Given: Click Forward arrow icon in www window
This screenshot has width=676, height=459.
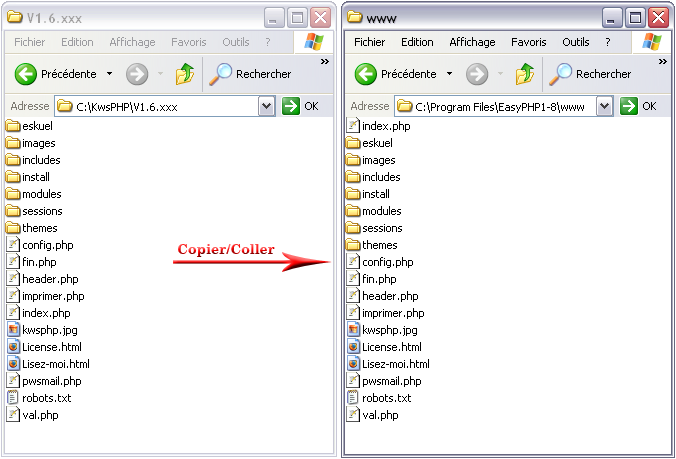Looking at the screenshot, I should (477, 74).
